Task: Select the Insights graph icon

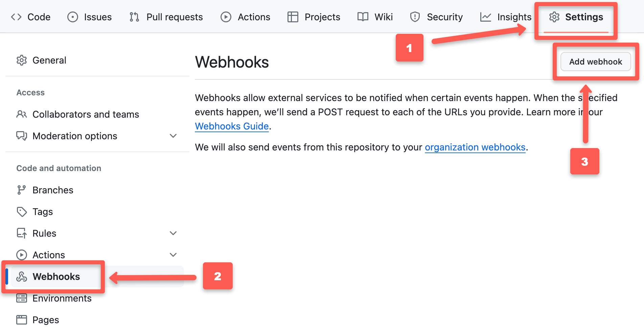Action: (x=486, y=17)
